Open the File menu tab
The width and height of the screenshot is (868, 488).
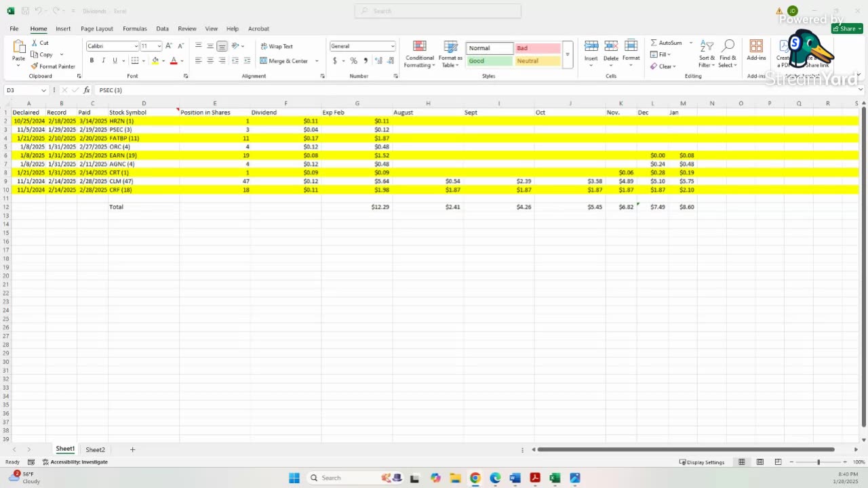coord(14,28)
